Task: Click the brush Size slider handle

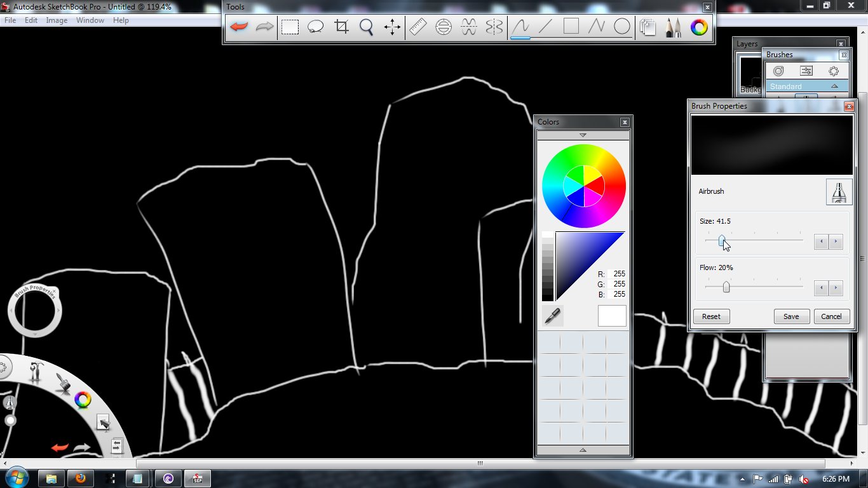Action: [x=722, y=241]
